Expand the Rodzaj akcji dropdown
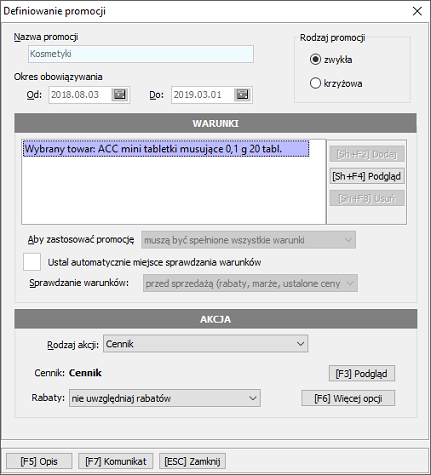The width and height of the screenshot is (431, 475). tap(205, 344)
